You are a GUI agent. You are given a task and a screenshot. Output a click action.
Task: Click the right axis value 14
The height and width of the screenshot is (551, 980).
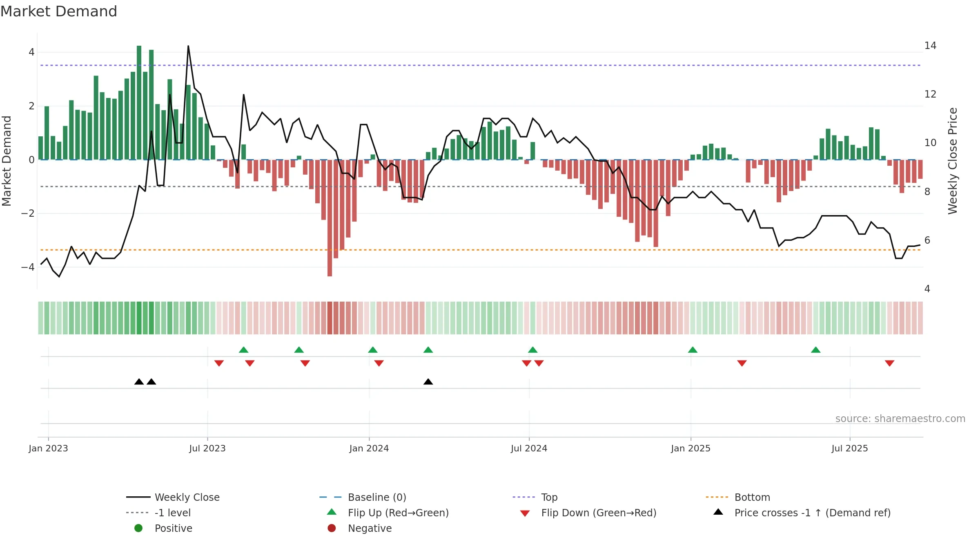[930, 46]
